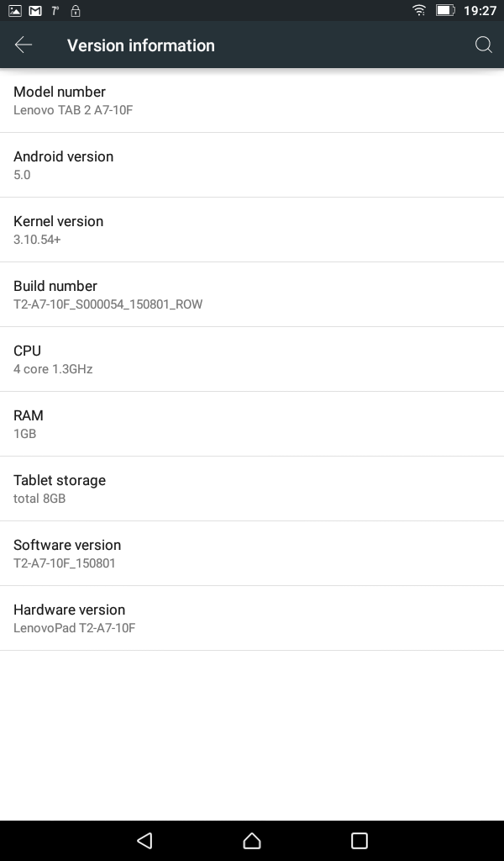Tap the Android back navigation button
504x861 pixels.
pyautogui.click(x=144, y=840)
